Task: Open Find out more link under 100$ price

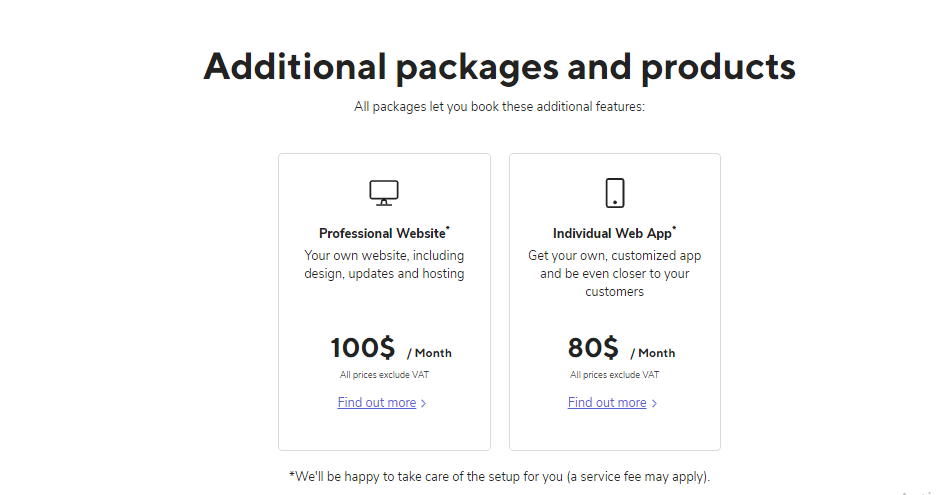Action: tap(376, 403)
